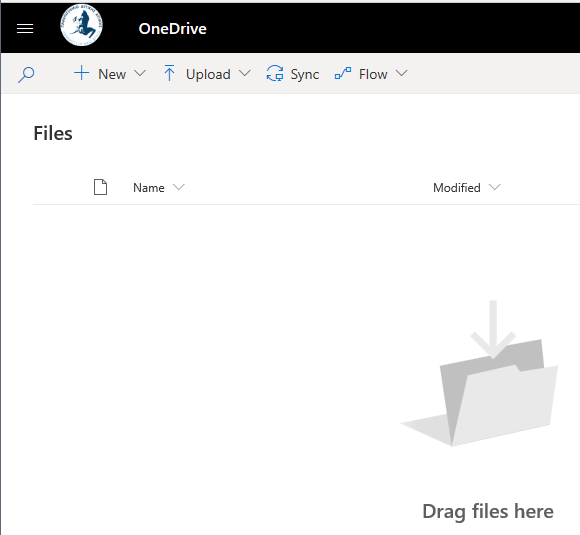Open the Modified column sort chevron
The height and width of the screenshot is (535, 580).
pos(495,187)
